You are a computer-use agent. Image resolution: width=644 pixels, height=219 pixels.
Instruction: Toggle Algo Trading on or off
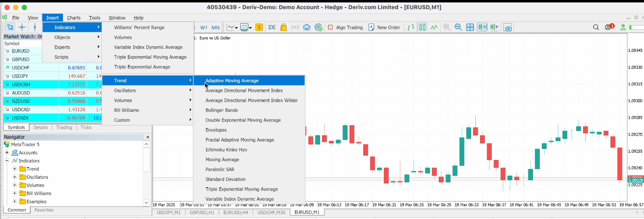click(x=345, y=27)
